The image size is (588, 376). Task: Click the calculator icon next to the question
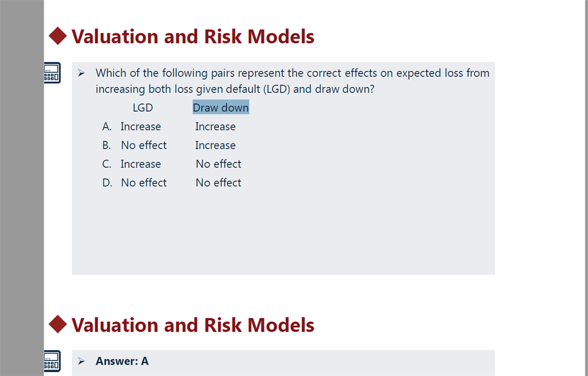[x=52, y=73]
